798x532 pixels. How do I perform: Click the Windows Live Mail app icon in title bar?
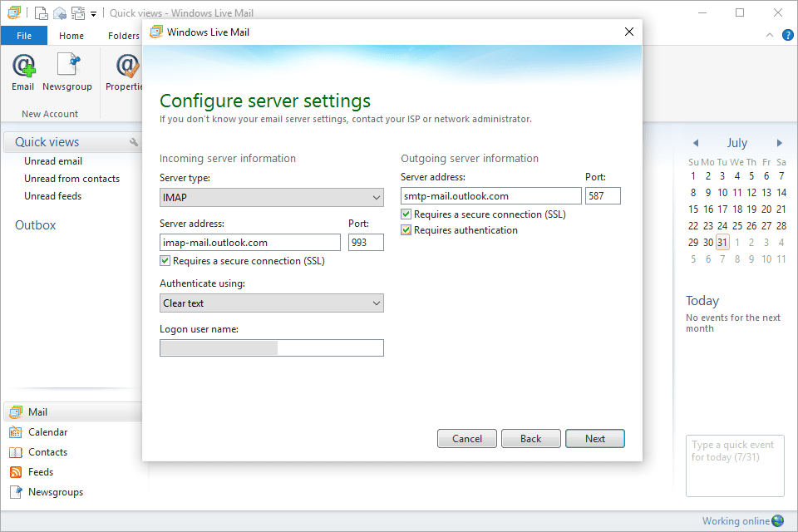14,12
